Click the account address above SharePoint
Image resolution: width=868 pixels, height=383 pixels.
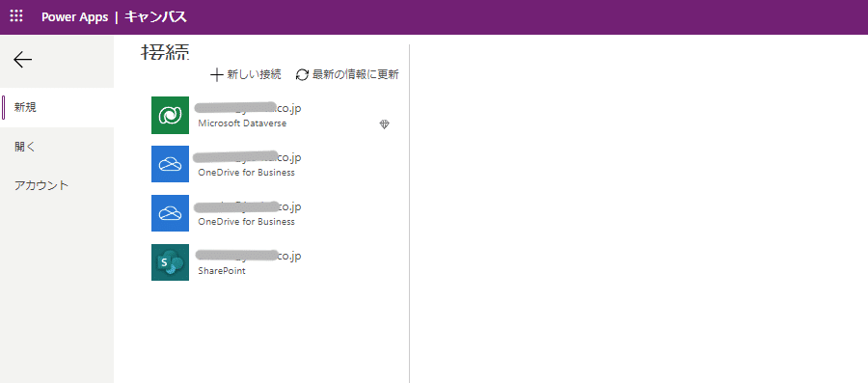pyautogui.click(x=248, y=257)
